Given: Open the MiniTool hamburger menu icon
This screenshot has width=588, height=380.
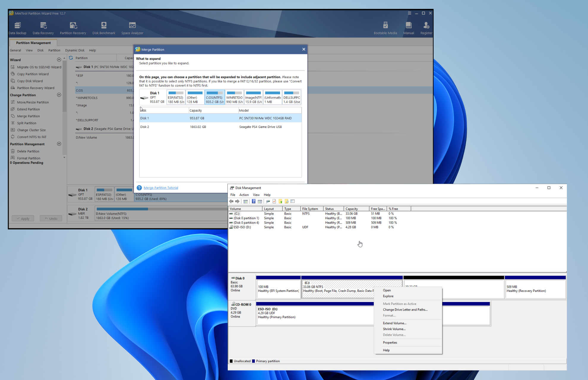Looking at the screenshot, I should [410, 13].
